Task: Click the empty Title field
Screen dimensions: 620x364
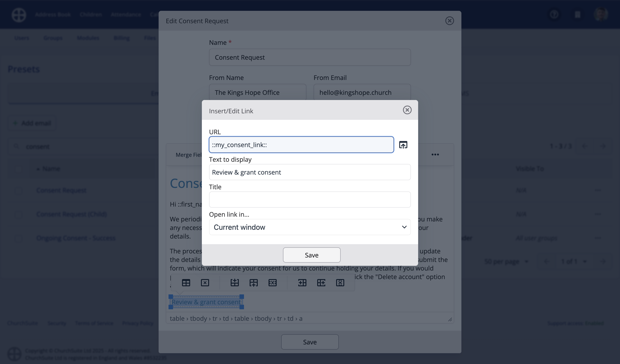Action: tap(310, 200)
